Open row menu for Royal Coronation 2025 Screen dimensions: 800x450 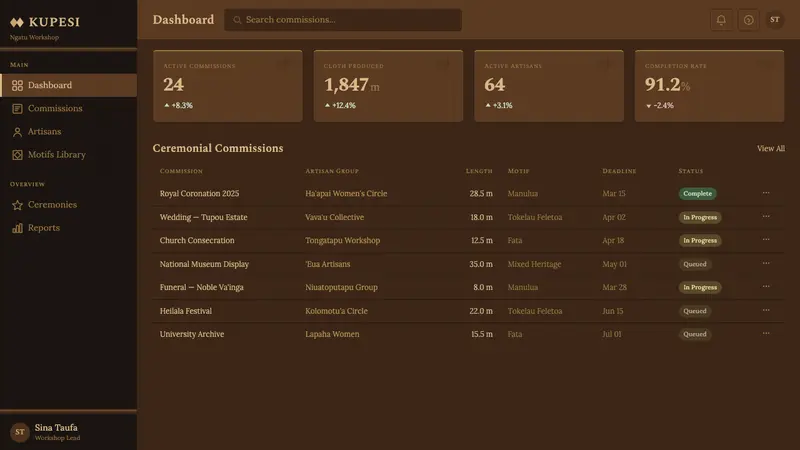pyautogui.click(x=766, y=193)
